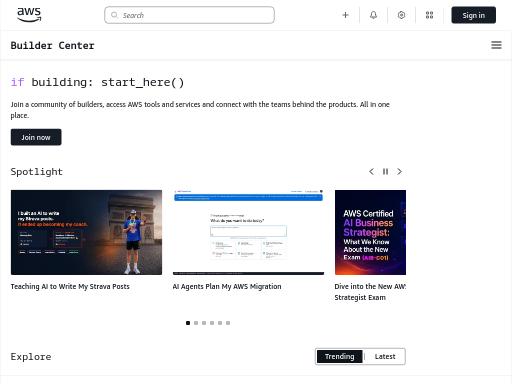This screenshot has height=384, width=512.
Task: Open the plus create menu
Action: (x=345, y=15)
